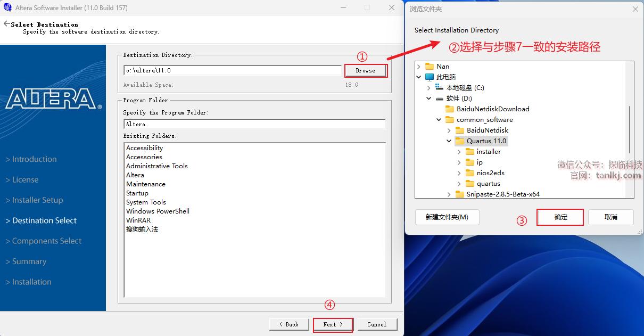Image resolution: width=644 pixels, height=336 pixels.
Task: Collapse the common_software folder
Action: [439, 120]
